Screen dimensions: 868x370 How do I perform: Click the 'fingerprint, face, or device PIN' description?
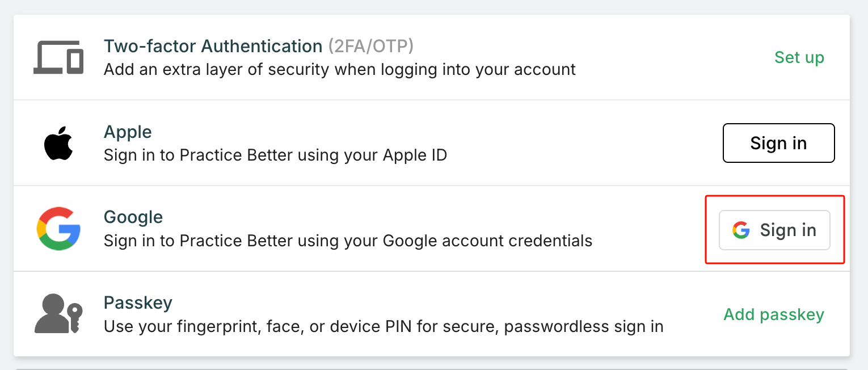click(x=384, y=327)
